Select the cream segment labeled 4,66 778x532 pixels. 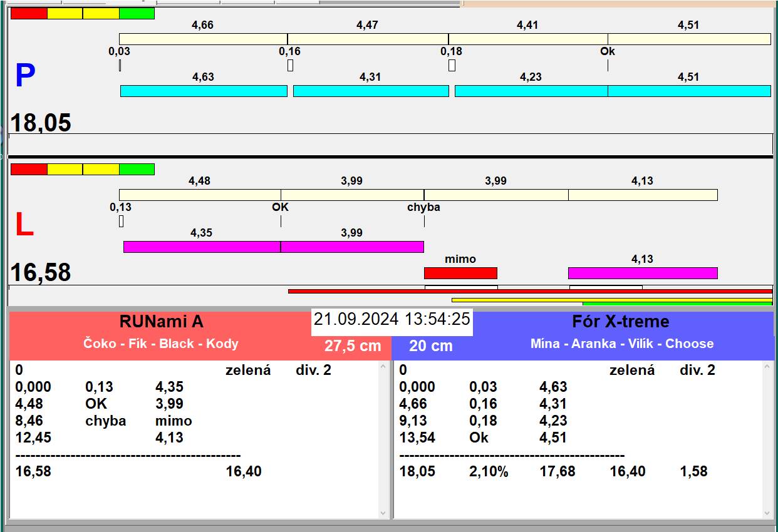(x=203, y=39)
